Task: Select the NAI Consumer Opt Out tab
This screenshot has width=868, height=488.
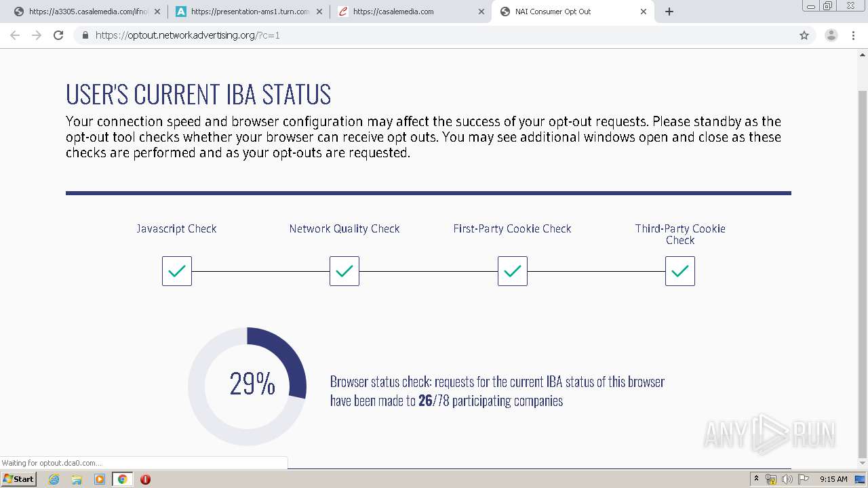Action: click(573, 12)
